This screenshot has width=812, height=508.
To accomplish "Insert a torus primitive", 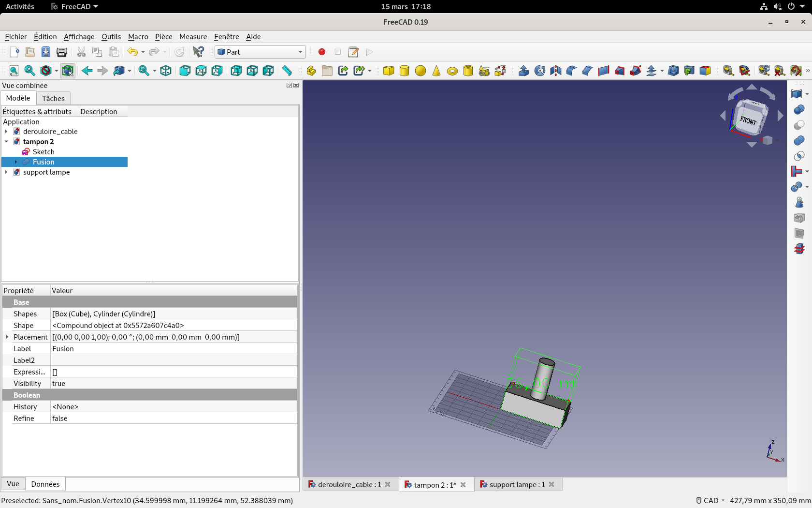I will pyautogui.click(x=452, y=71).
